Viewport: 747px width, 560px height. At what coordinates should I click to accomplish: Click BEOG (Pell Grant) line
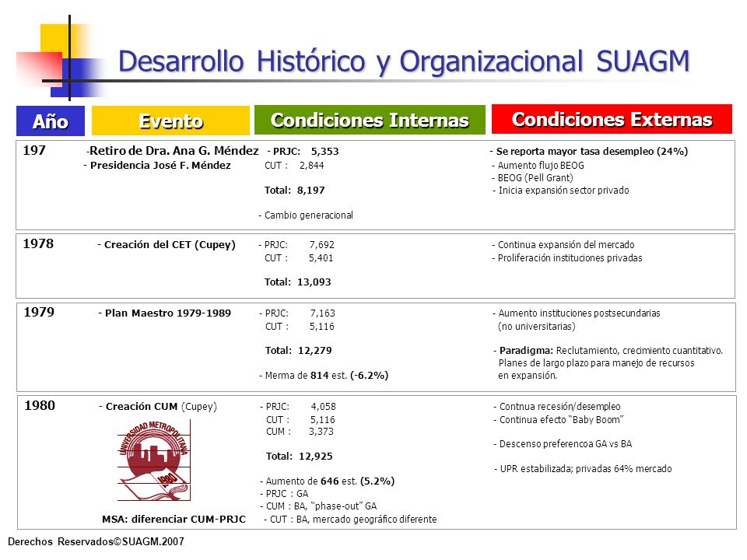(x=532, y=178)
